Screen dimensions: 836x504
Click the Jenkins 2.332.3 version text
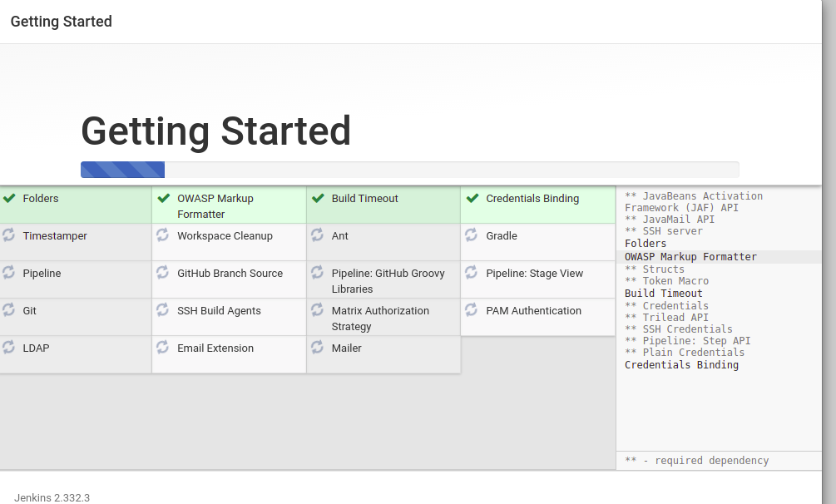(52, 497)
